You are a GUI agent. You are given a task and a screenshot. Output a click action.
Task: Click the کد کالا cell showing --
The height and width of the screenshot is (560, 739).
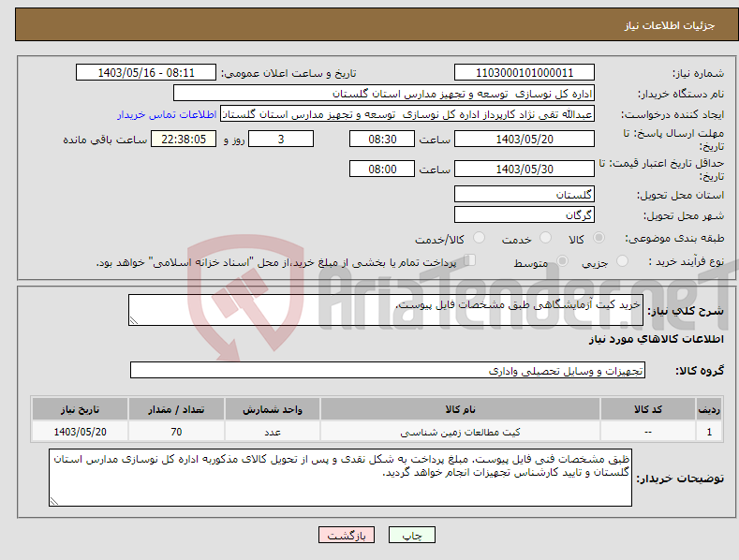[x=648, y=432]
